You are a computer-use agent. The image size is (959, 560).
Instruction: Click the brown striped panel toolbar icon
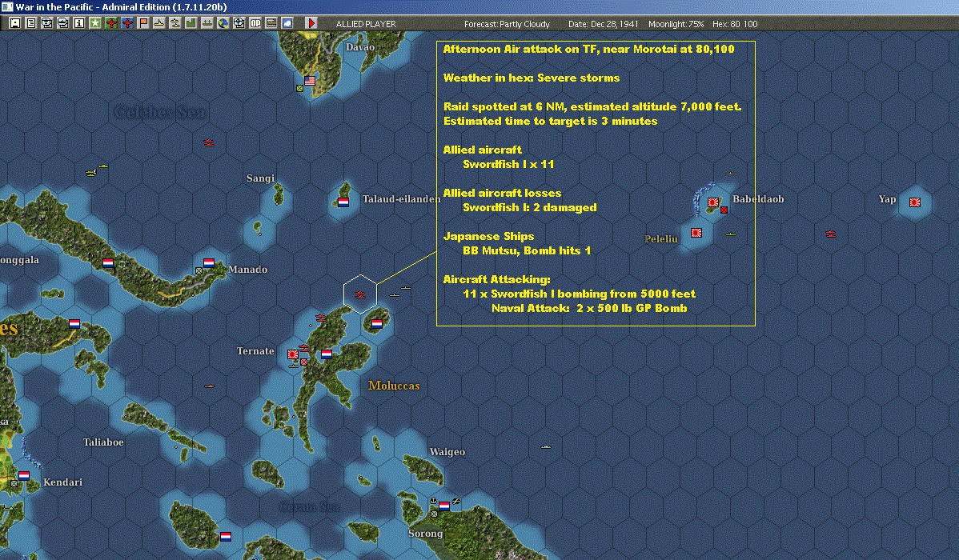271,23
